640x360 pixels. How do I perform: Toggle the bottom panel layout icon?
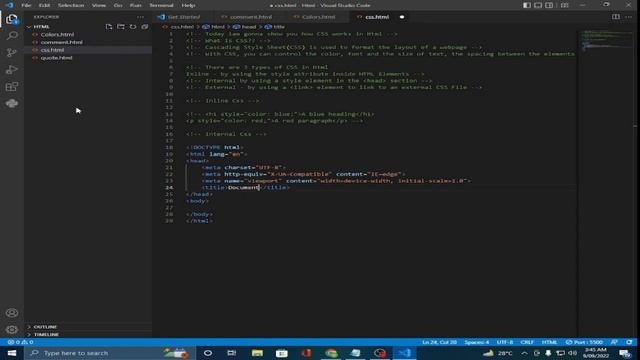point(538,5)
